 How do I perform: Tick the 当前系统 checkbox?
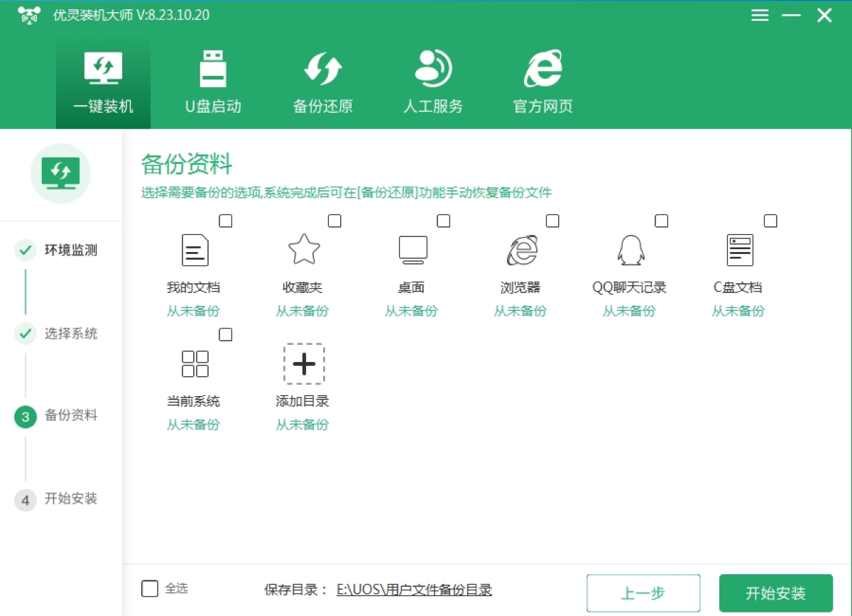click(x=226, y=334)
